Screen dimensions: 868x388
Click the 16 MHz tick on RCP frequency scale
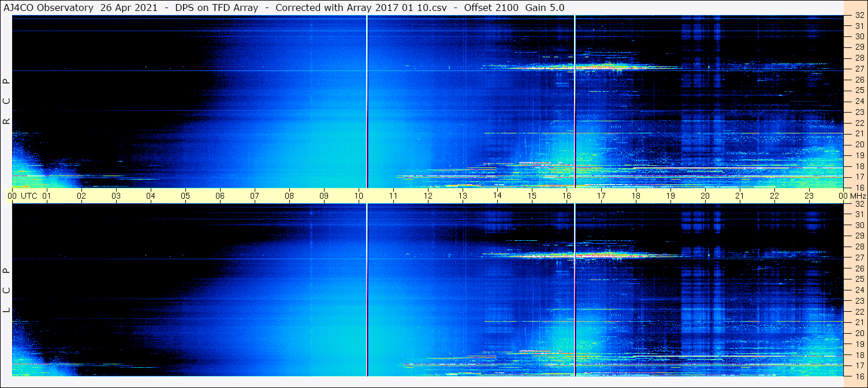point(859,187)
